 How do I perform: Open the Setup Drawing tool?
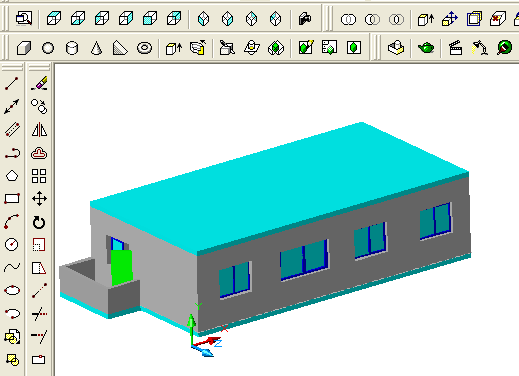tap(306, 47)
